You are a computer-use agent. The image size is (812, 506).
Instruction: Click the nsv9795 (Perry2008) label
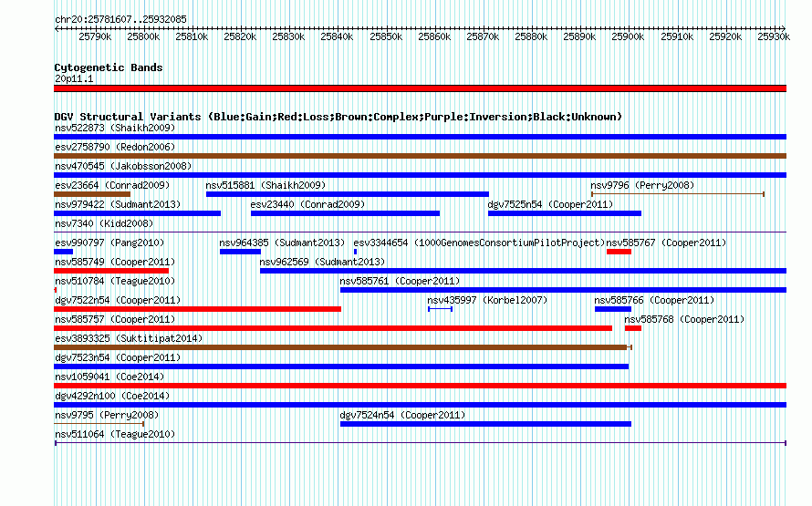pos(107,415)
